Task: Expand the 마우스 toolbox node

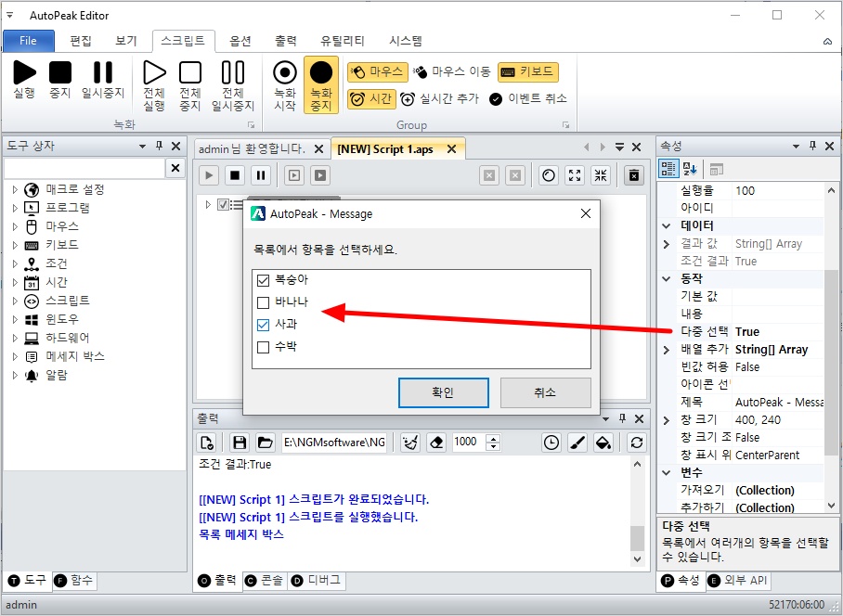Action: pyautogui.click(x=15, y=226)
